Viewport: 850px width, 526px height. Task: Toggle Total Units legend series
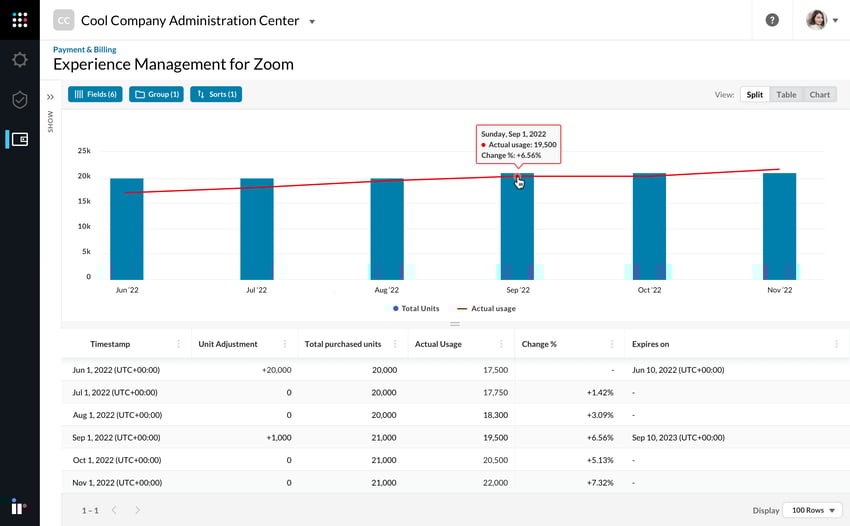(x=415, y=309)
